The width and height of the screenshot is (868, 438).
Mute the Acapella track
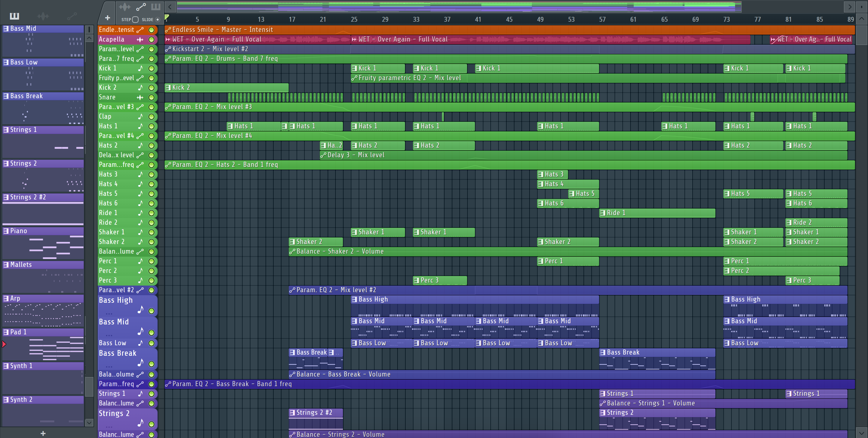pyautogui.click(x=152, y=39)
